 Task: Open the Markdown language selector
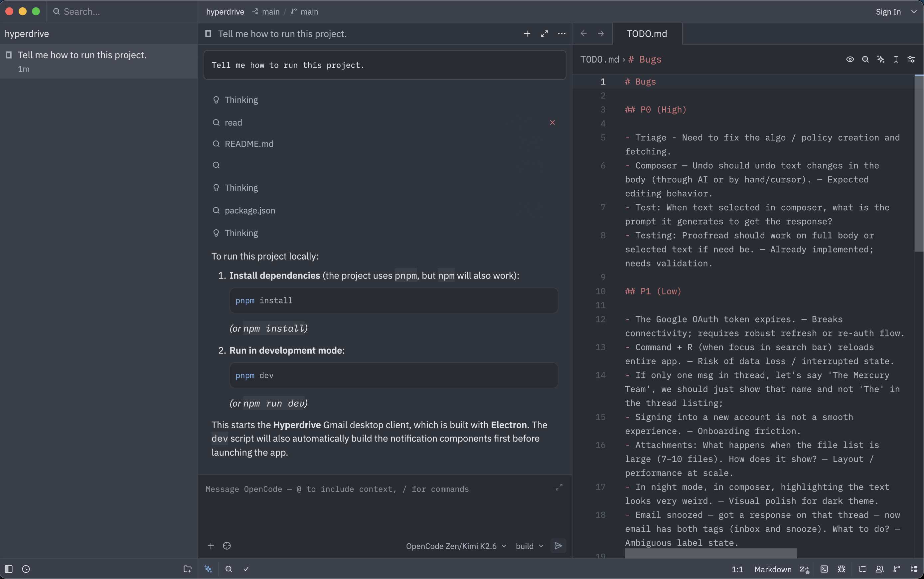pyautogui.click(x=773, y=569)
